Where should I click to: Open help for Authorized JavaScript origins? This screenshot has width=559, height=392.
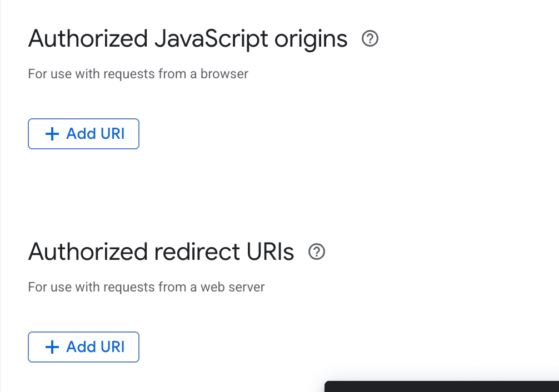[x=370, y=38]
